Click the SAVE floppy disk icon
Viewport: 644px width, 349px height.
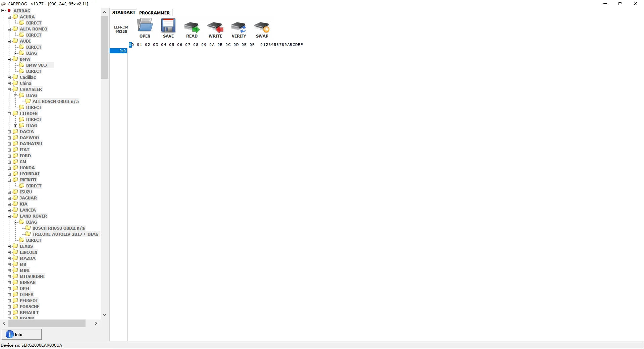pos(168,25)
